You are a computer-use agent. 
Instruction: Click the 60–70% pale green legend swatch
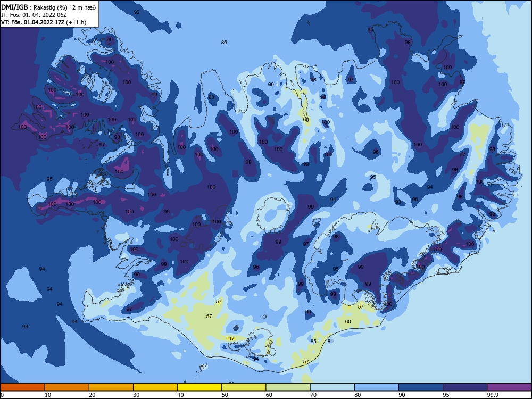(288, 387)
